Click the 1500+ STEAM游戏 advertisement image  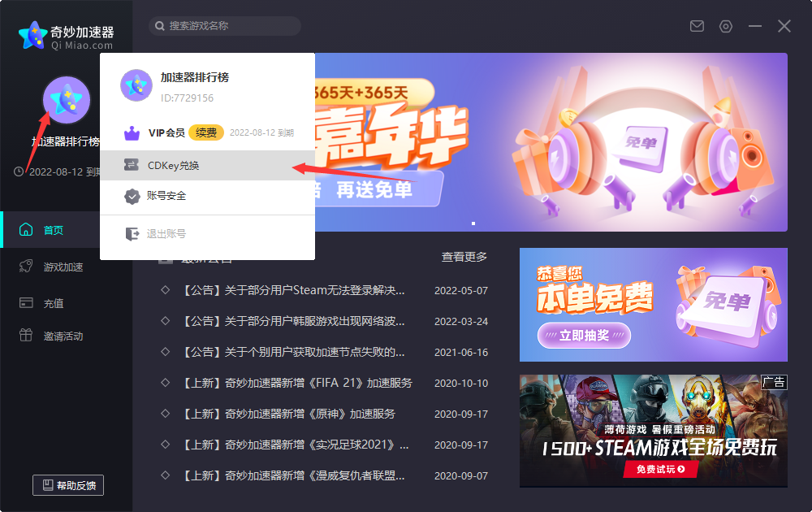tap(654, 432)
